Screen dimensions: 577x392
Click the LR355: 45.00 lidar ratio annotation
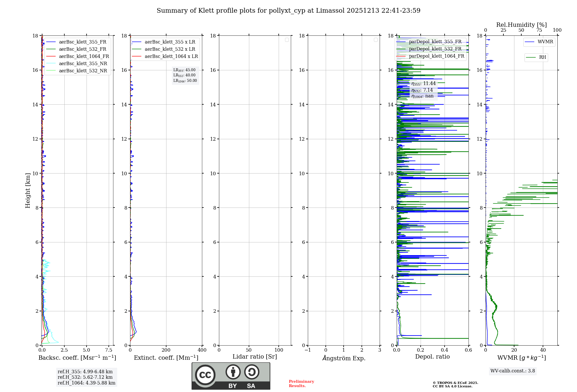point(184,70)
